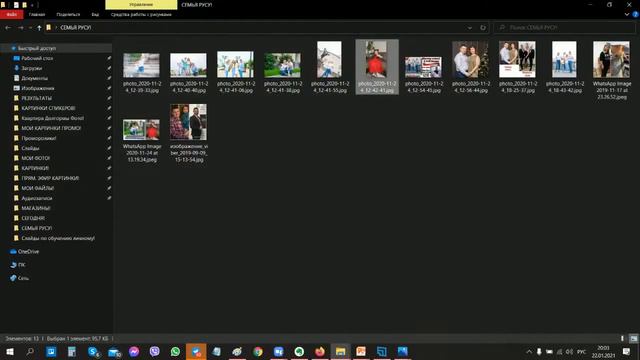Image resolution: width=640 pixels, height=360 pixels.
Task: Switch to the Вид ribbon tab
Action: click(x=95, y=15)
